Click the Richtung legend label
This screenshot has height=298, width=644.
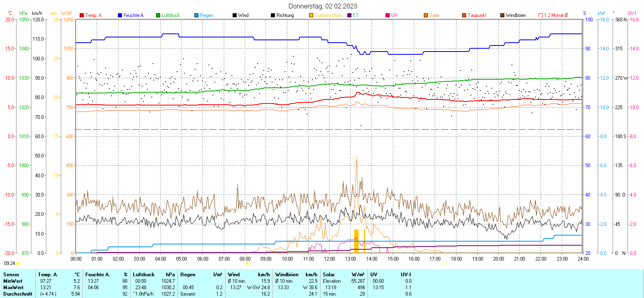tap(285, 15)
